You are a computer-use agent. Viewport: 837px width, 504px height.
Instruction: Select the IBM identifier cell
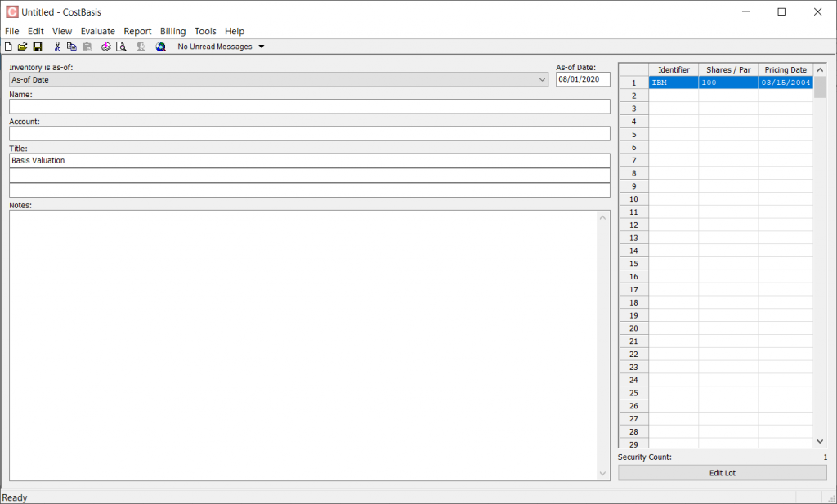click(x=674, y=83)
